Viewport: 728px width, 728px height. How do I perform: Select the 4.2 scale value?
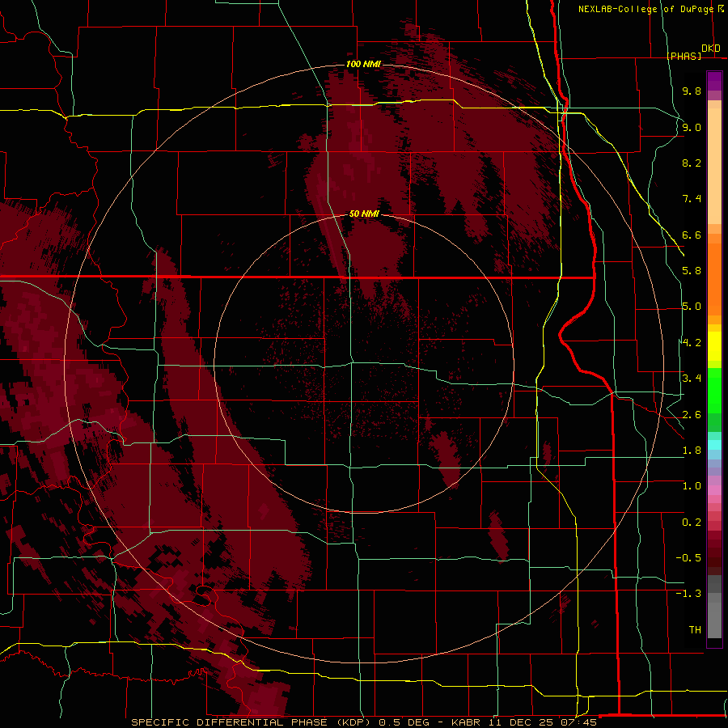click(692, 343)
